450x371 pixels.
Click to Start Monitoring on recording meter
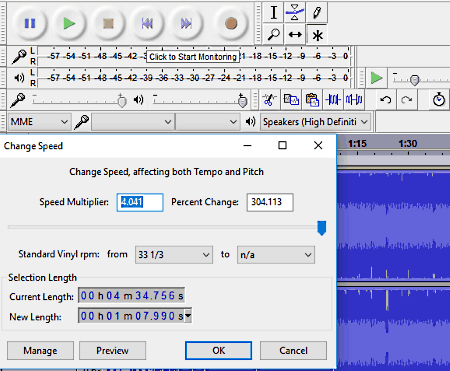[193, 57]
